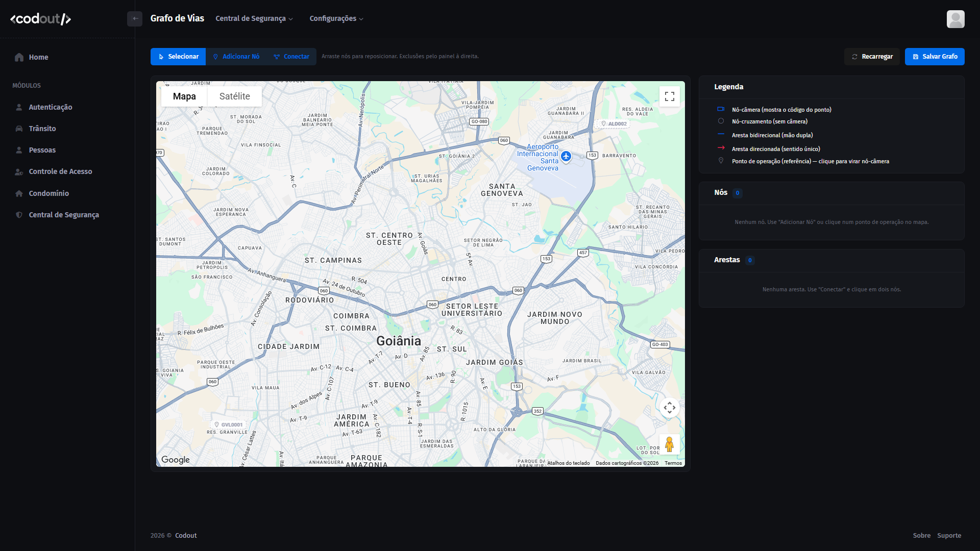
Task: Open Codout footer link
Action: tap(186, 536)
